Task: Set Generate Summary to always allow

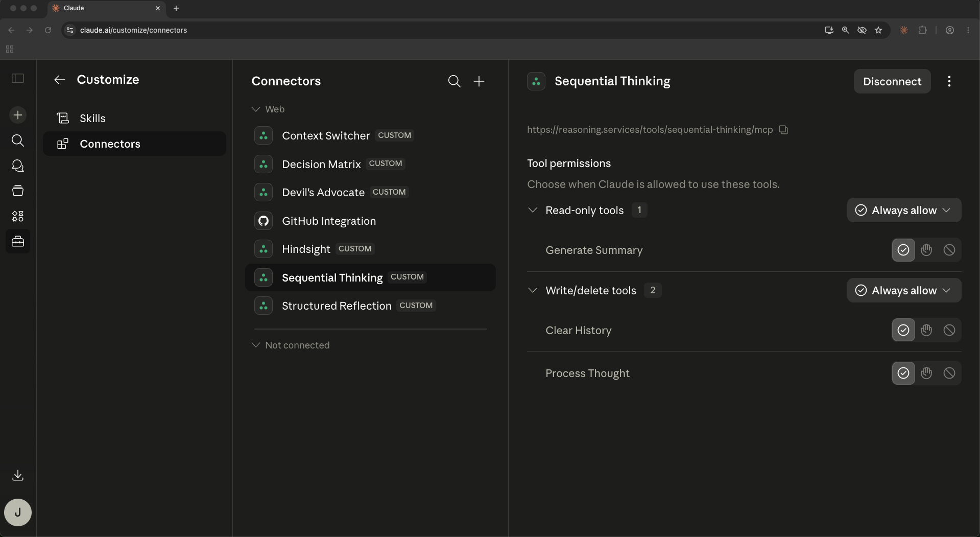Action: click(903, 250)
